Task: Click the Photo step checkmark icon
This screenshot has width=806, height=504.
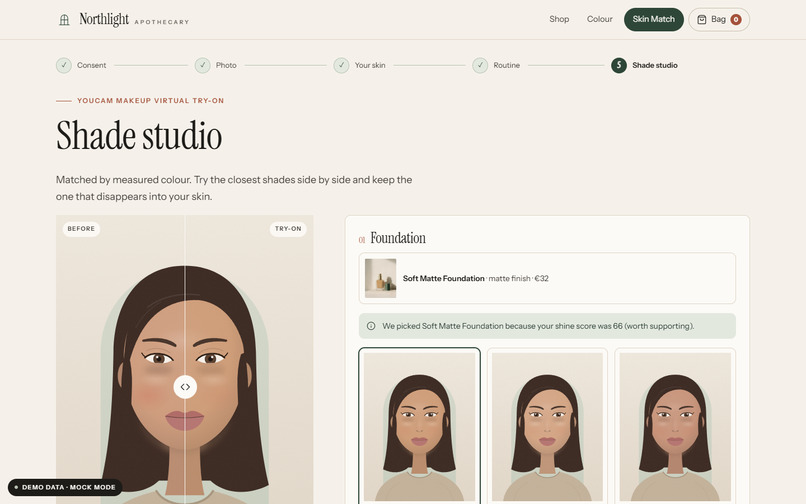Action: [203, 65]
